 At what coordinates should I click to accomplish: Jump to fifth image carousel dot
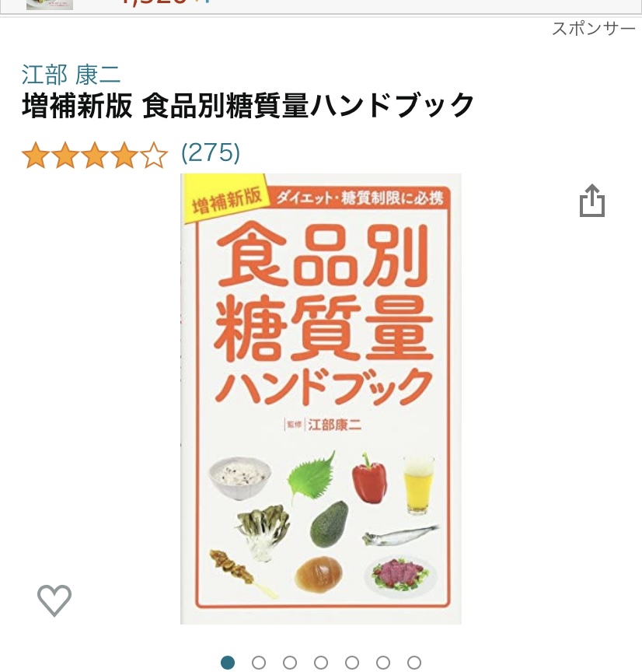click(x=352, y=662)
